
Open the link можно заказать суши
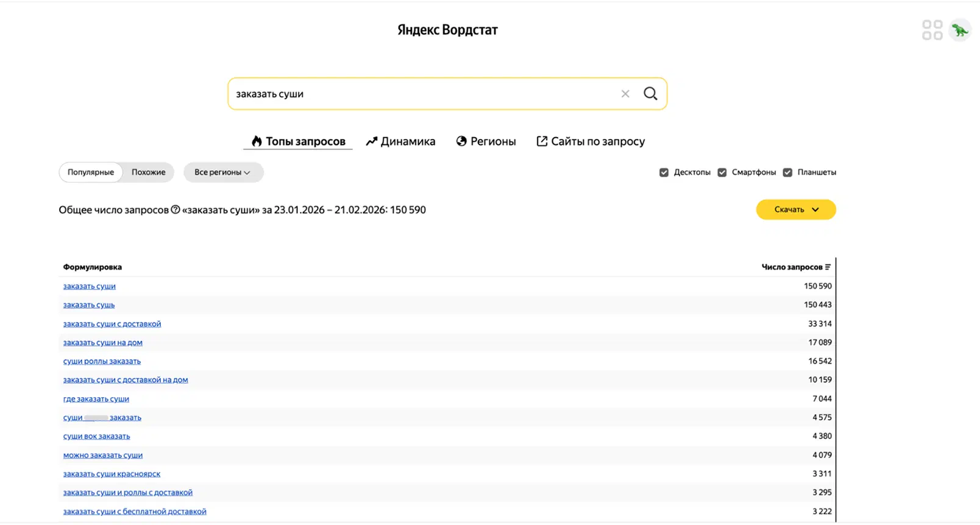point(103,455)
